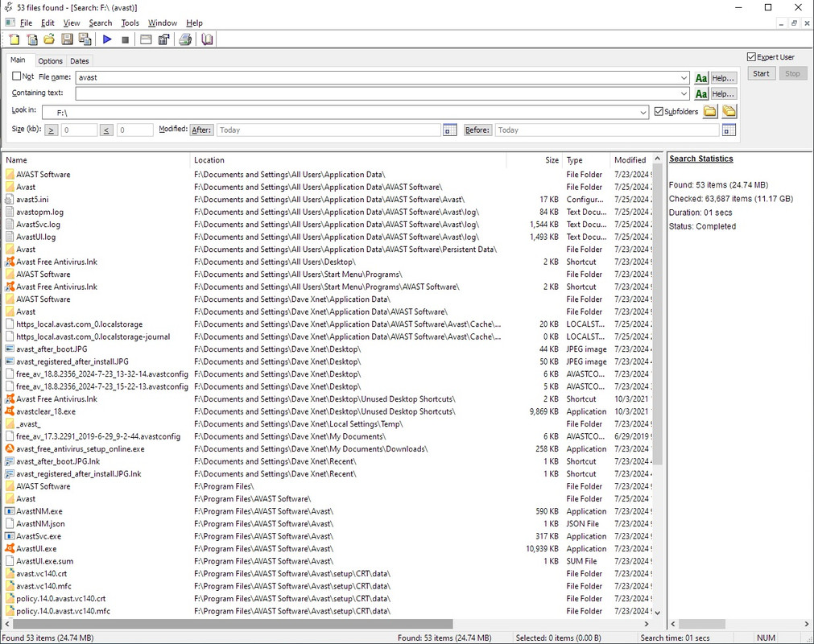
Task: Click the single floppy Save icon
Action: 67,39
